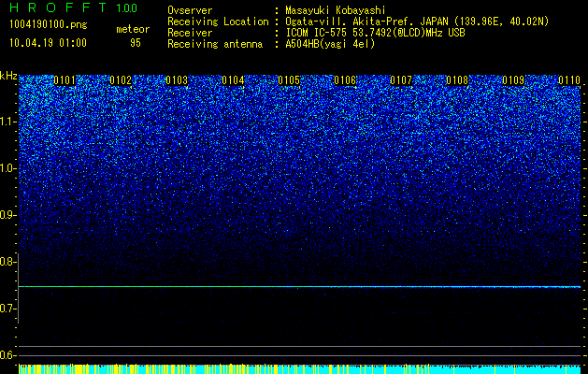Click the 0.9 kHz axis label
Image resolution: width=588 pixels, height=374 pixels.
click(x=8, y=215)
